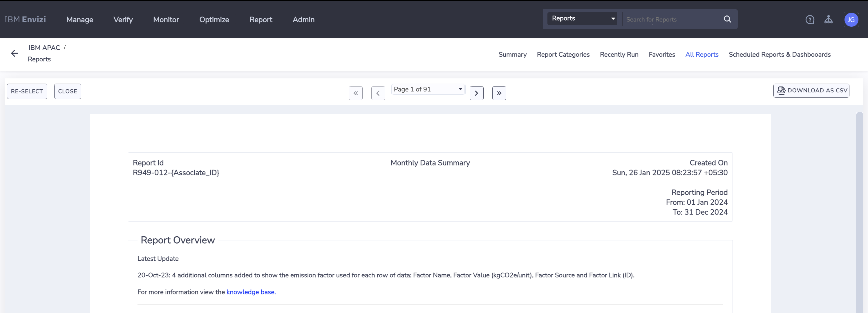The image size is (868, 313).
Task: Click the back arrow beside IBM APAC
Action: (15, 53)
